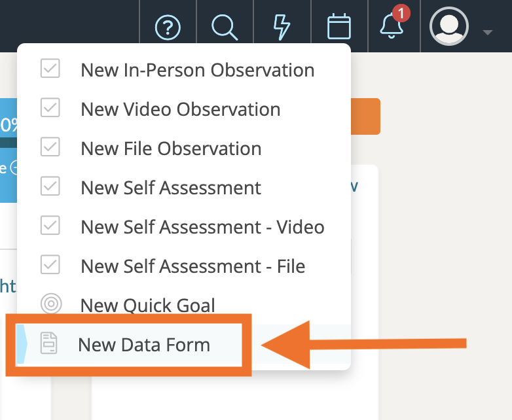This screenshot has height=420, width=512.
Task: Click checkbox icon beside New Video Observation
Action: click(x=50, y=109)
